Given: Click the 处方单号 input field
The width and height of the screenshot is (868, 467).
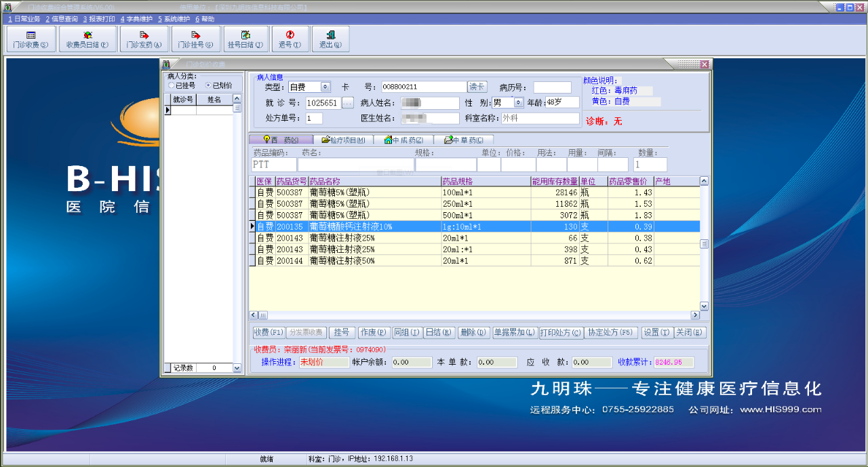Looking at the screenshot, I should pos(314,119).
